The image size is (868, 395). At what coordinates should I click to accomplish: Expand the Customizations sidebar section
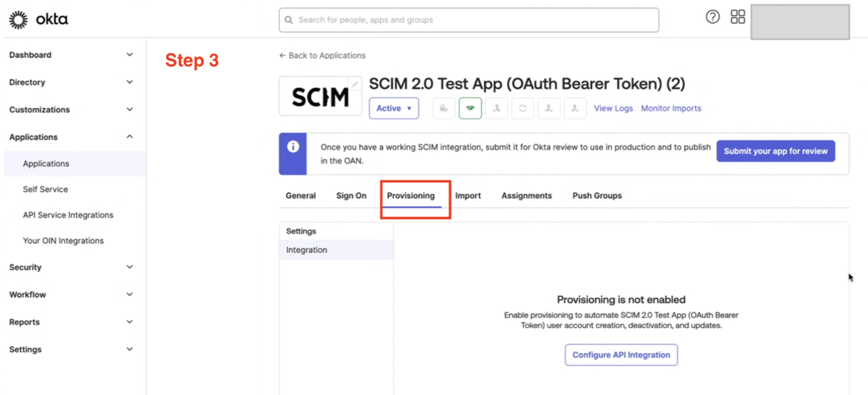[x=129, y=110]
